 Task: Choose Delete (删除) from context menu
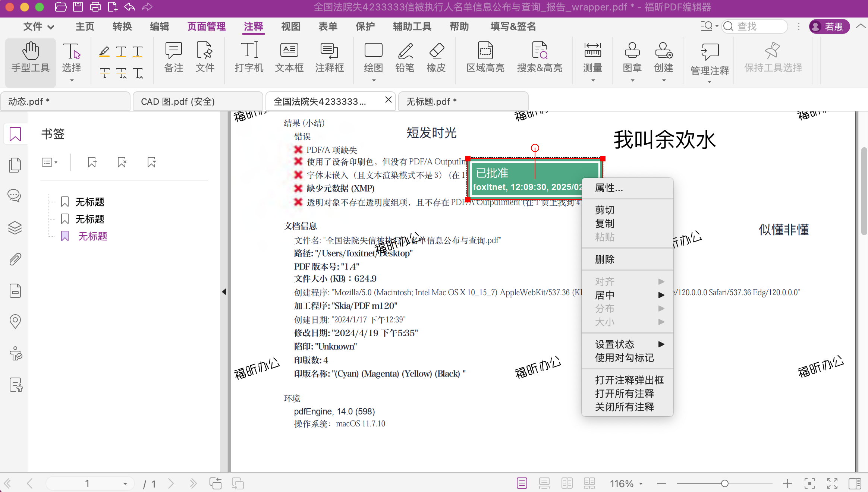click(604, 259)
